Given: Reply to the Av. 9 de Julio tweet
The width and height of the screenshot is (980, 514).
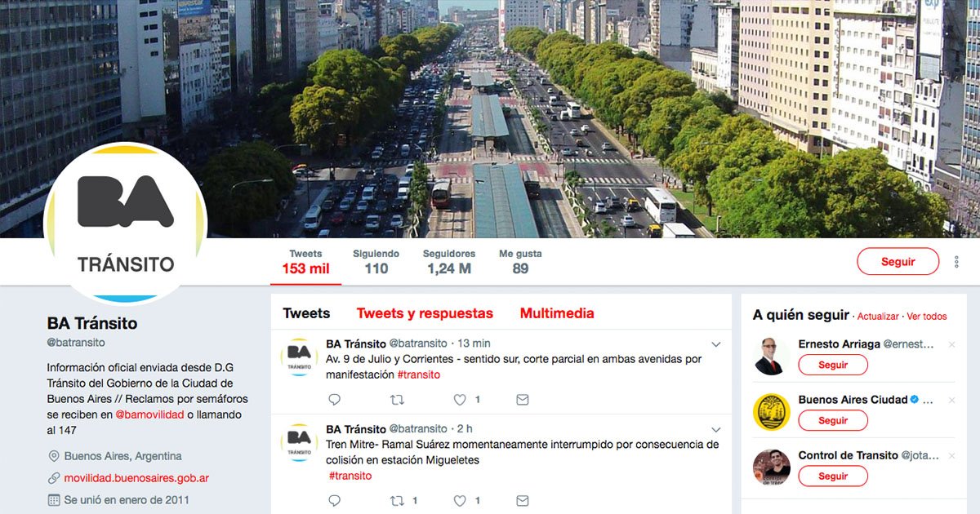Looking at the screenshot, I should click(334, 400).
